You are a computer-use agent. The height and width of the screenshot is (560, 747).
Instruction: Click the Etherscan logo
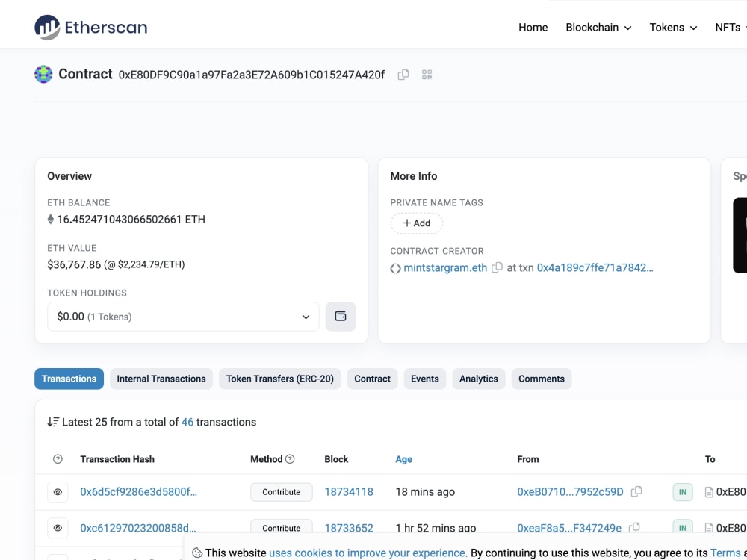click(x=91, y=27)
